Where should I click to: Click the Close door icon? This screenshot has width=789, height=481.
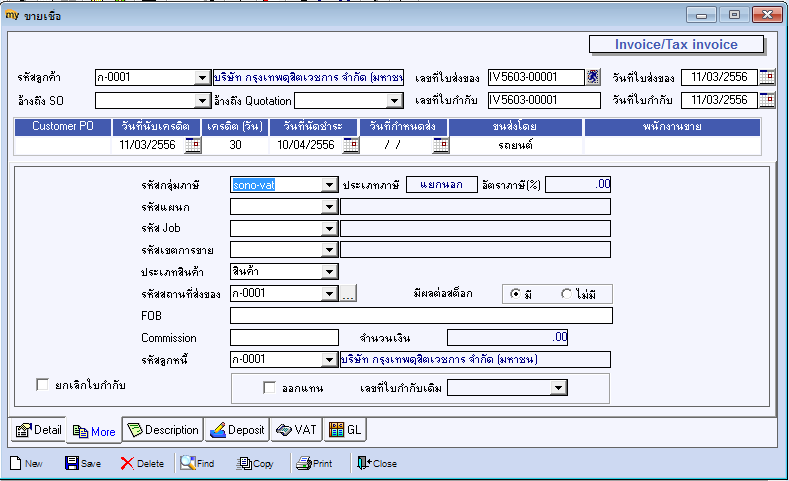363,463
